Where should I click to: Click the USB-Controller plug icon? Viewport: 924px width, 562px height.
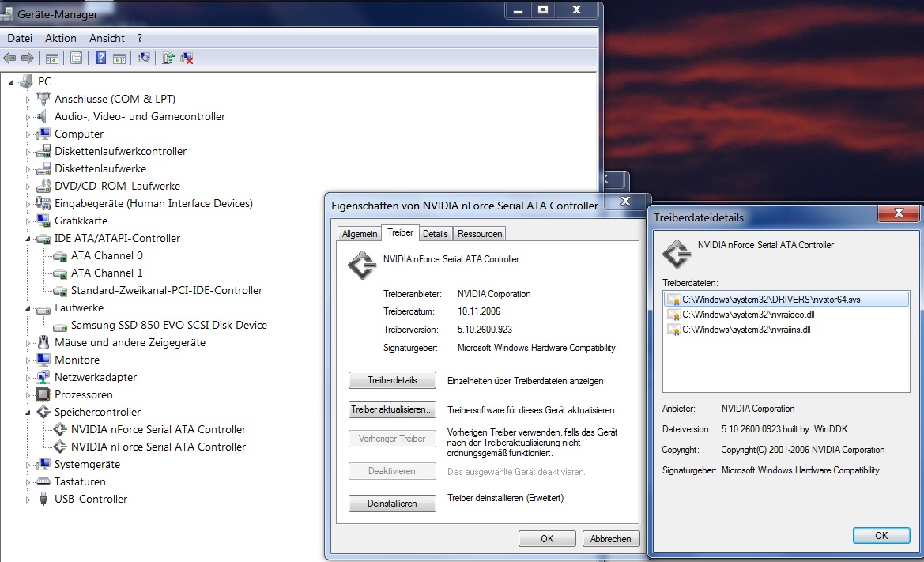43,499
